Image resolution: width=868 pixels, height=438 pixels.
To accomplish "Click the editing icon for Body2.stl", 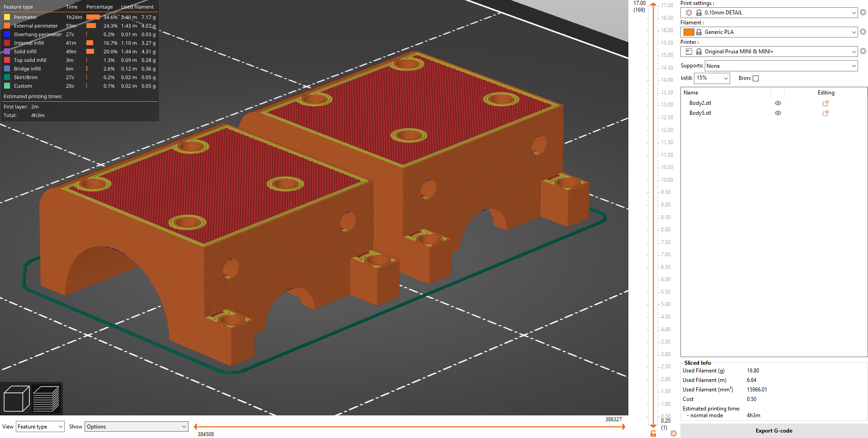I will (x=826, y=103).
